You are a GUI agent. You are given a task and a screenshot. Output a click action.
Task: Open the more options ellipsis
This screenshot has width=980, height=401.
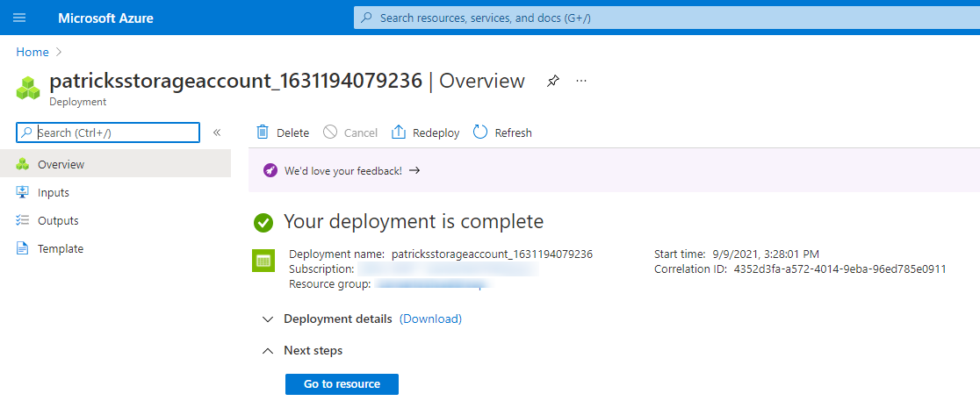point(581,82)
